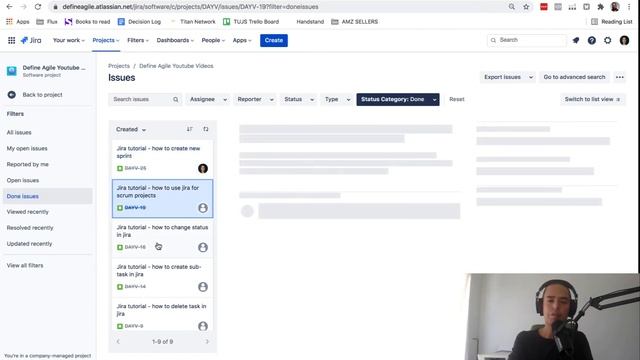Open issue 'how to change status in jira'
This screenshot has height=360, width=640.
[x=162, y=237]
